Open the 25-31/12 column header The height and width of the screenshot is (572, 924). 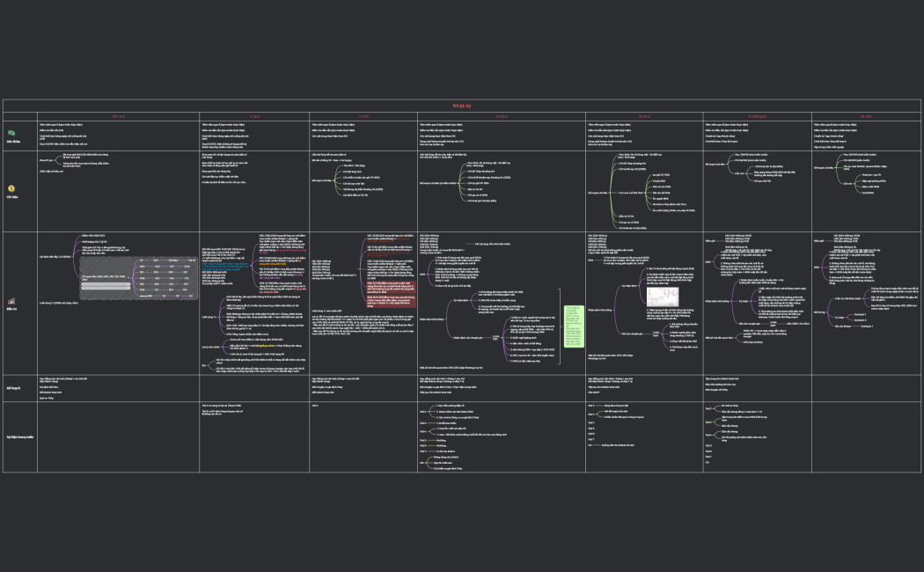pyautogui.click(x=644, y=115)
